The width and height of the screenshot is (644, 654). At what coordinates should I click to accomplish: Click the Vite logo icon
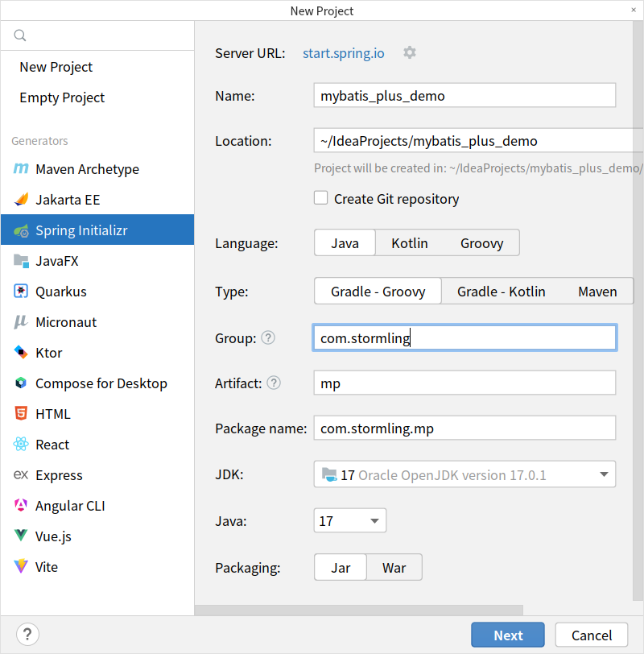21,566
